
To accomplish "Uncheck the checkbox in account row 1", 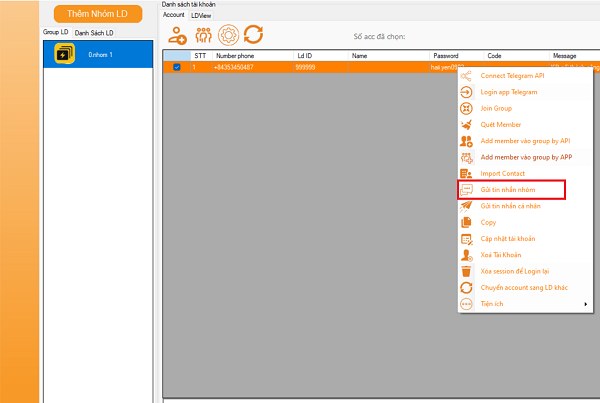I will click(x=177, y=67).
